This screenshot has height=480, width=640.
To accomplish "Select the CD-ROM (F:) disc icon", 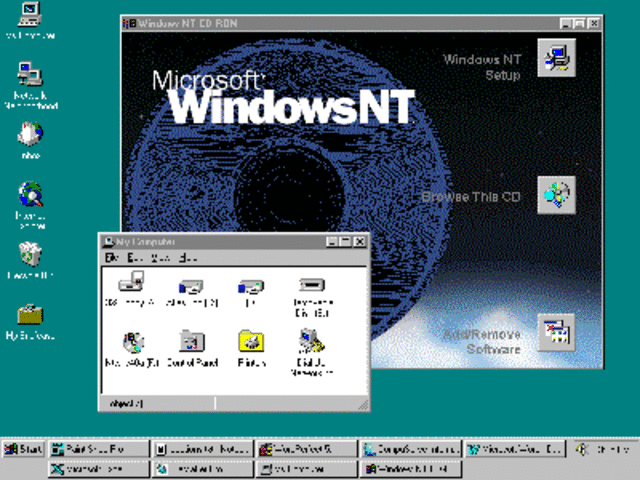I will (133, 342).
